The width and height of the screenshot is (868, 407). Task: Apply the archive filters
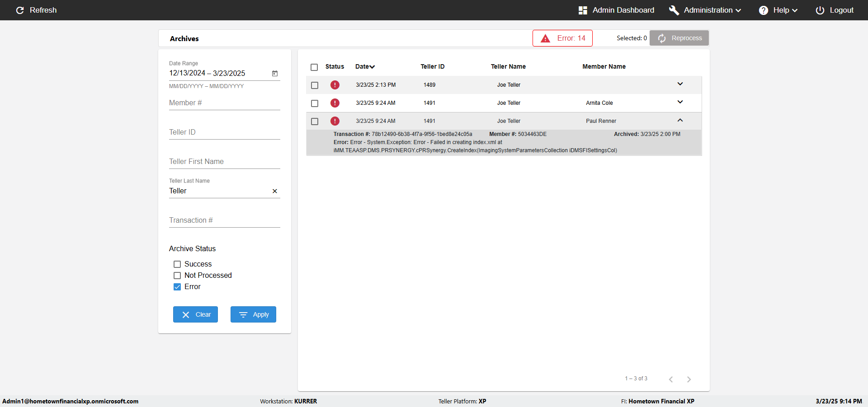point(253,314)
